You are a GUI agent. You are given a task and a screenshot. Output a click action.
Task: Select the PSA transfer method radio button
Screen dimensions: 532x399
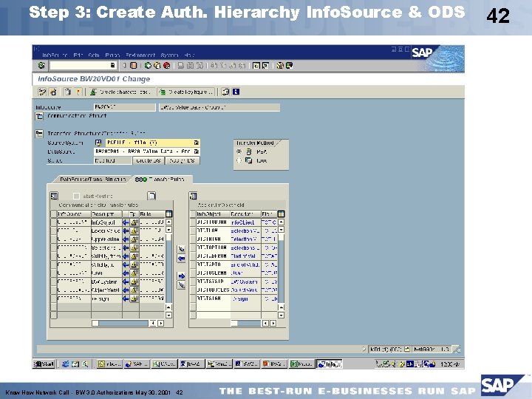[x=239, y=151]
